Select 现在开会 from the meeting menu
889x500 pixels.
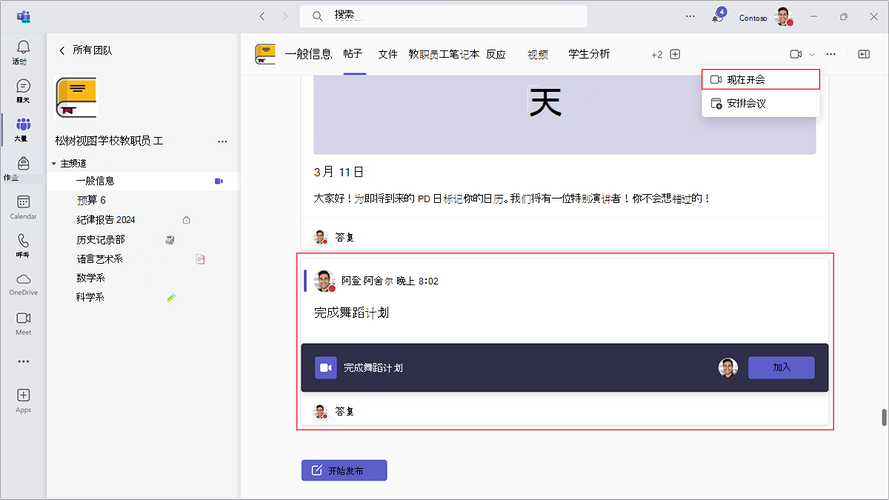click(x=761, y=79)
